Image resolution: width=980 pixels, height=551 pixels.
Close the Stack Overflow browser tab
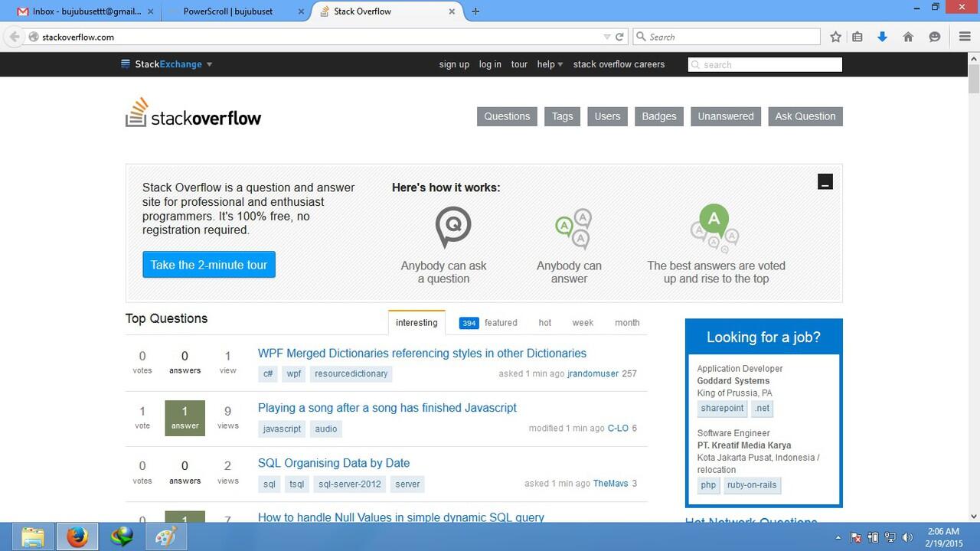tap(452, 11)
